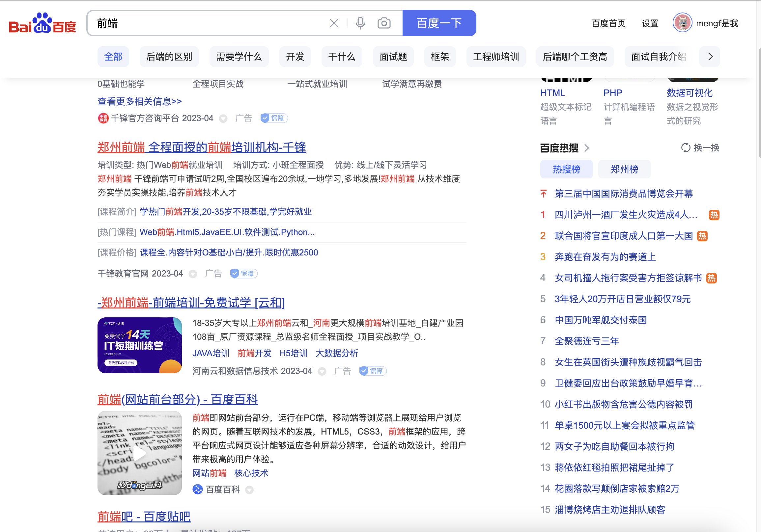Open 课程全.内容针对O基础小白 price link
This screenshot has width=761, height=532.
click(229, 253)
